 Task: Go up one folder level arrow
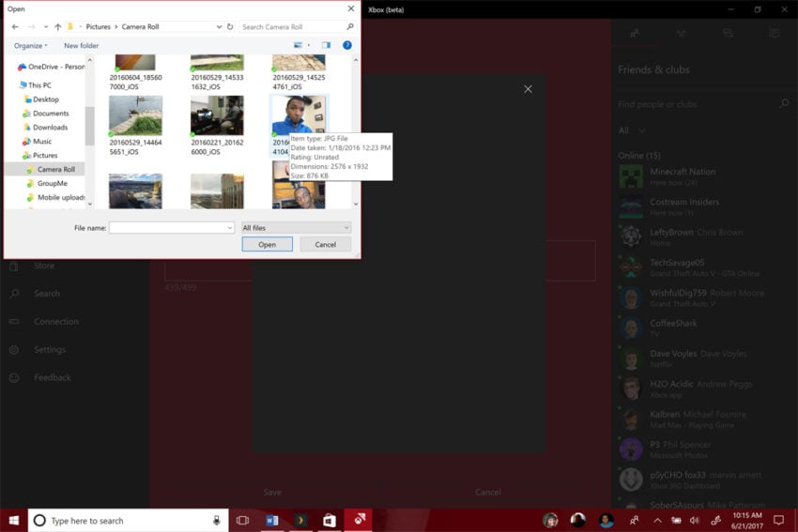coord(57,26)
